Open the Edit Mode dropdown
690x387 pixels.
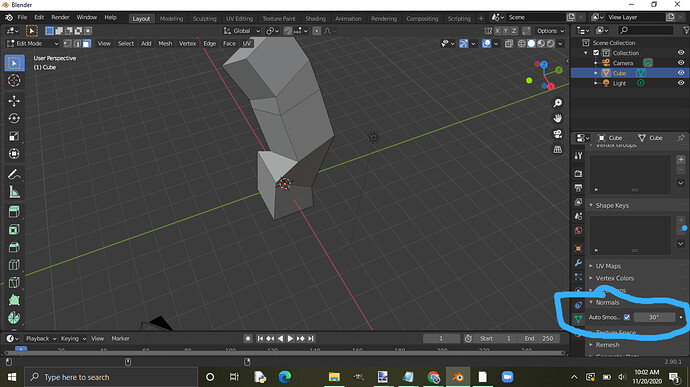tap(33, 44)
